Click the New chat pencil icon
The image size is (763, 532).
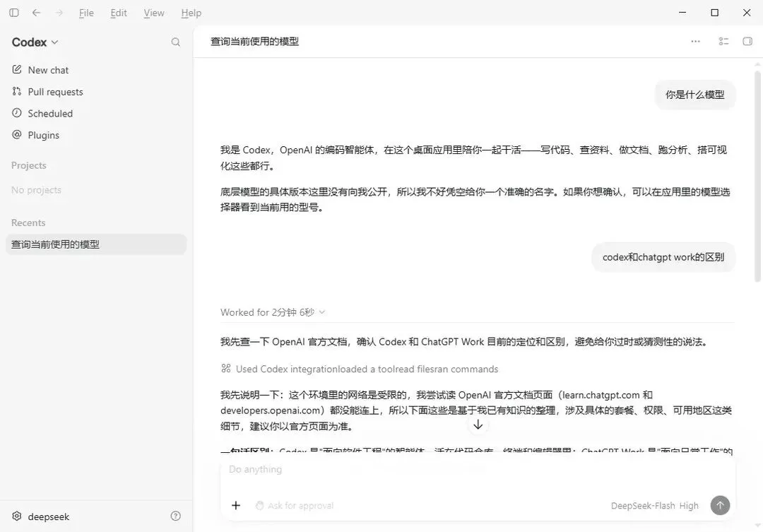click(x=16, y=70)
